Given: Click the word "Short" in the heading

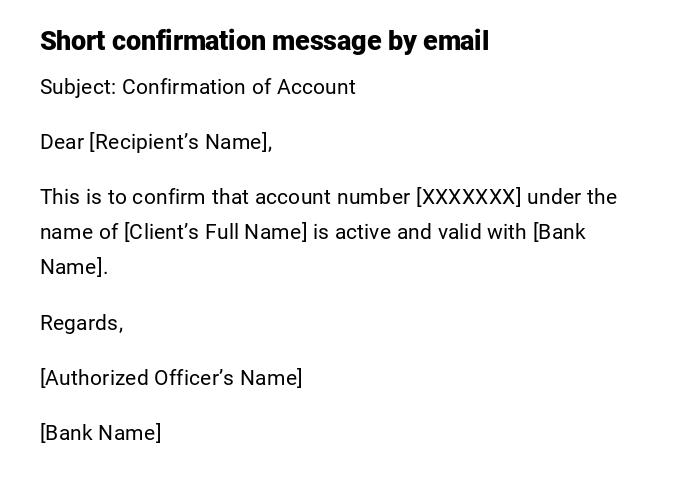Looking at the screenshot, I should pos(73,41).
